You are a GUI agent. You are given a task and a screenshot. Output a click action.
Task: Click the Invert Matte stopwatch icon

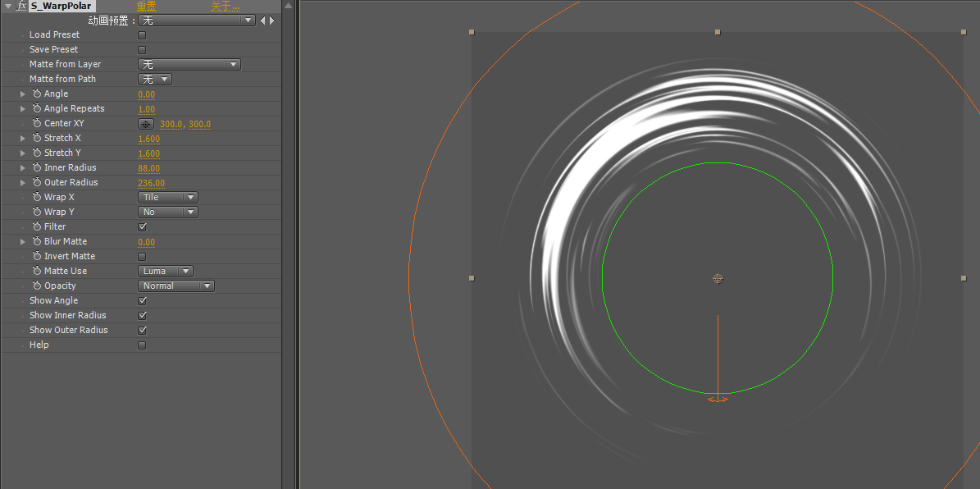(37, 256)
